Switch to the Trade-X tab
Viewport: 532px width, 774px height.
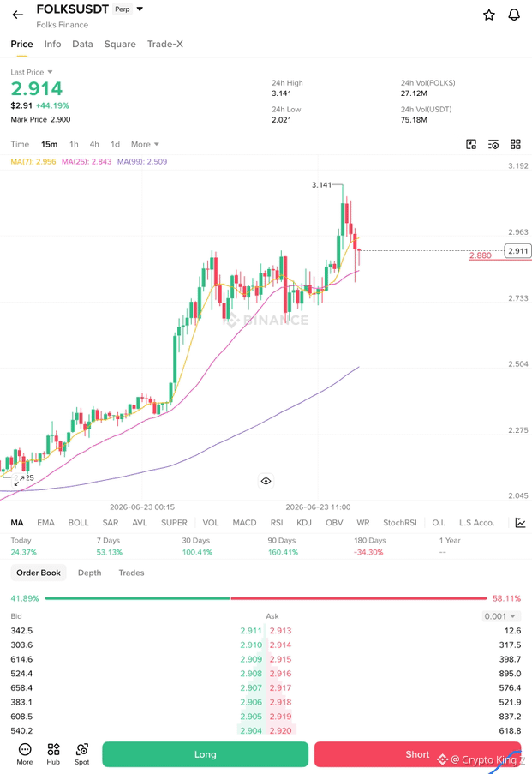pyautogui.click(x=164, y=44)
